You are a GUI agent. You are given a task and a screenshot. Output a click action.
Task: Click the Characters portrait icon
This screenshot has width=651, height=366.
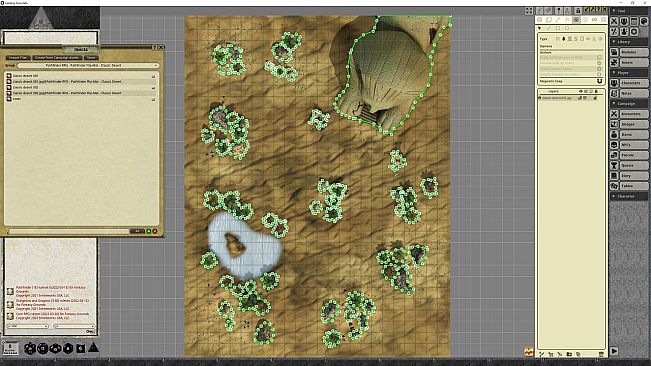(x=614, y=83)
